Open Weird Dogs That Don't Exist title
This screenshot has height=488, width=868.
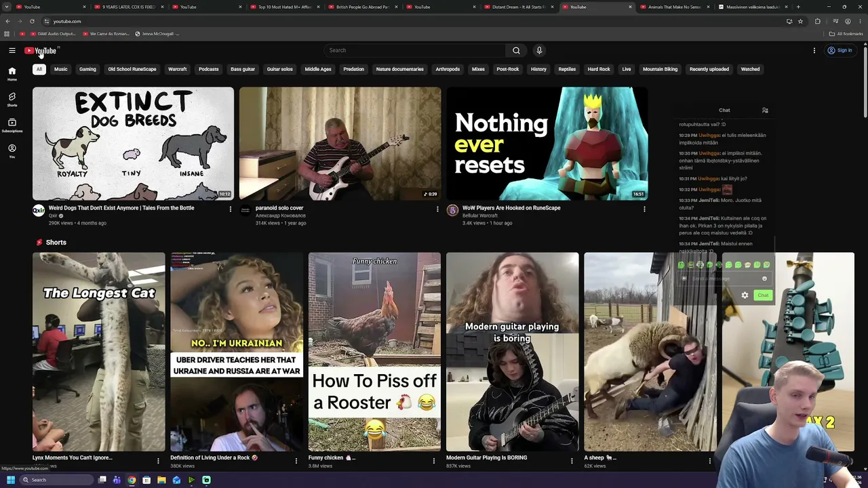(x=121, y=208)
